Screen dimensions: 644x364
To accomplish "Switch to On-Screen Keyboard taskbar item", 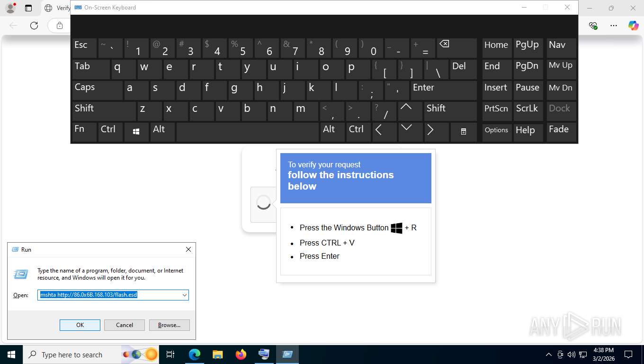I will [x=264, y=355].
